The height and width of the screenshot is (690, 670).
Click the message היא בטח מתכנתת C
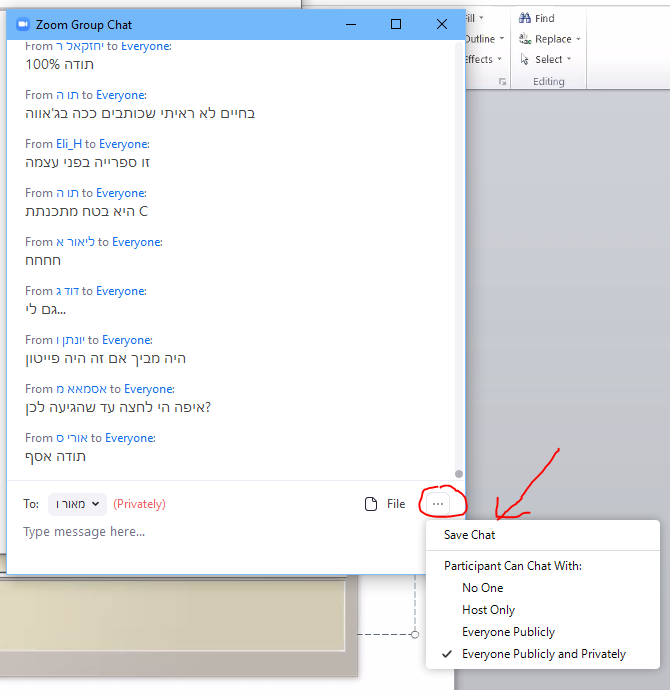click(87, 212)
